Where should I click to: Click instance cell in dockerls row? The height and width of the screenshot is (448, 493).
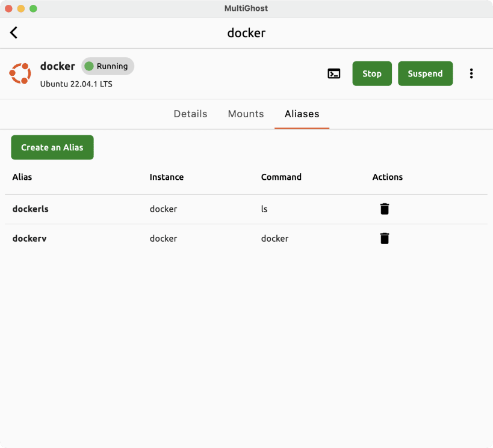(163, 209)
